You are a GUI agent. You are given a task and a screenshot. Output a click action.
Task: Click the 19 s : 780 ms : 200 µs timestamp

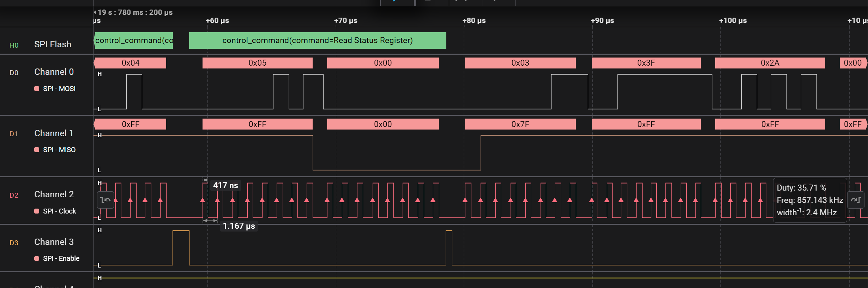tap(135, 12)
